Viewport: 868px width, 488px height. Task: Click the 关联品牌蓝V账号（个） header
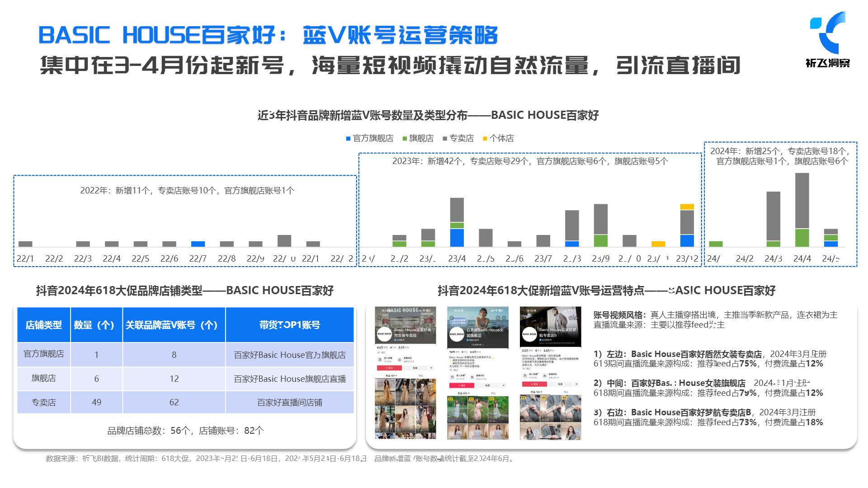tap(174, 325)
